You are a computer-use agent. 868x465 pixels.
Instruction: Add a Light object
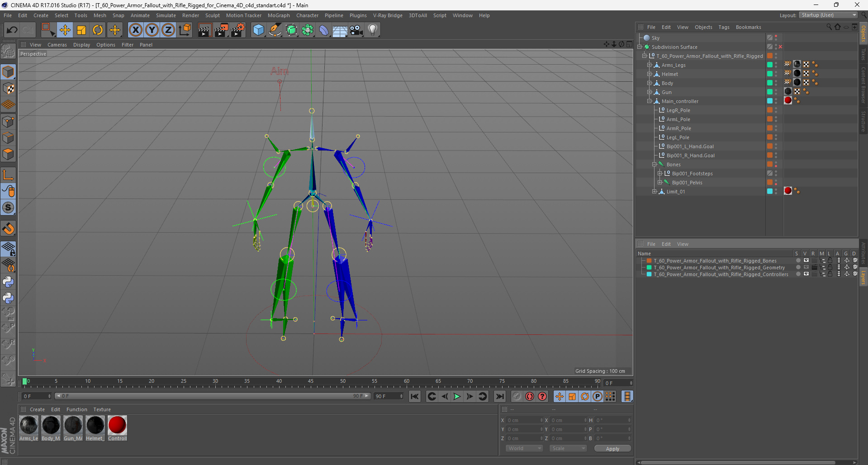[x=373, y=30]
